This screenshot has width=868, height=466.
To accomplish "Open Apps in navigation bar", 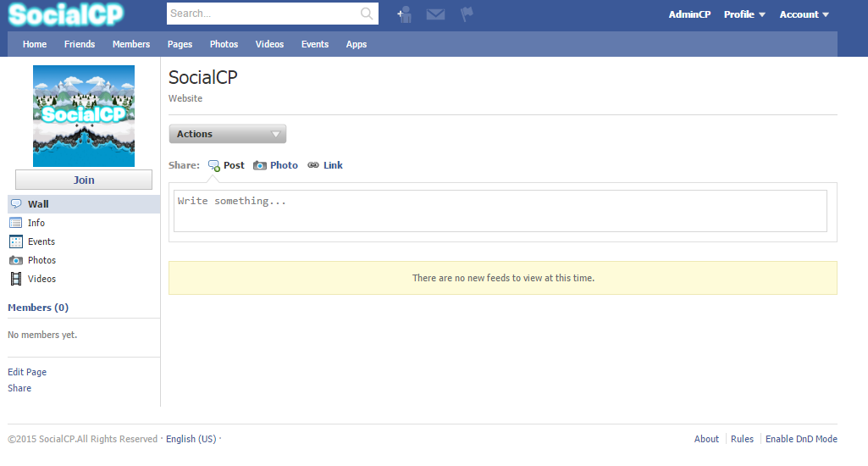I will 357,44.
